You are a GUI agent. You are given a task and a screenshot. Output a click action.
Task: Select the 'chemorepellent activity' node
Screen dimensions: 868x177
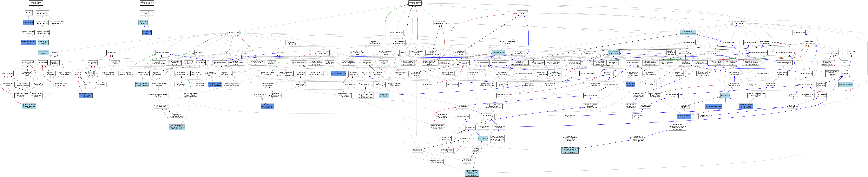[x=43, y=53]
